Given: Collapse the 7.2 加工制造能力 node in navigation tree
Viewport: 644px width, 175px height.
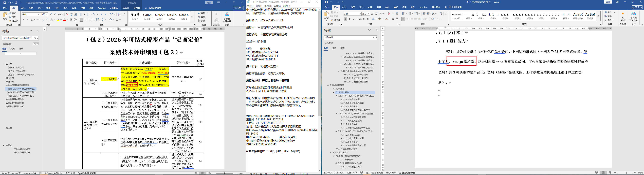Looking at the screenshot, I should coord(331,152).
